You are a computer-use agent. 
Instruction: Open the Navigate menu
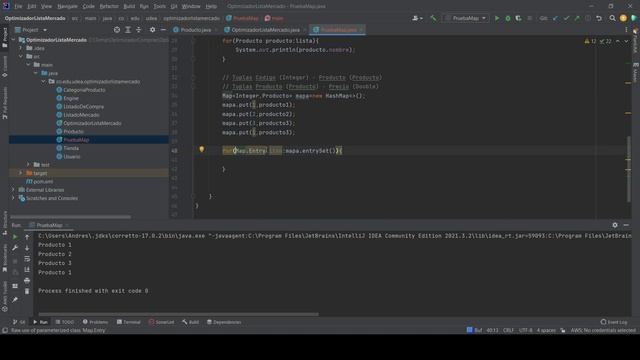pos(67,6)
